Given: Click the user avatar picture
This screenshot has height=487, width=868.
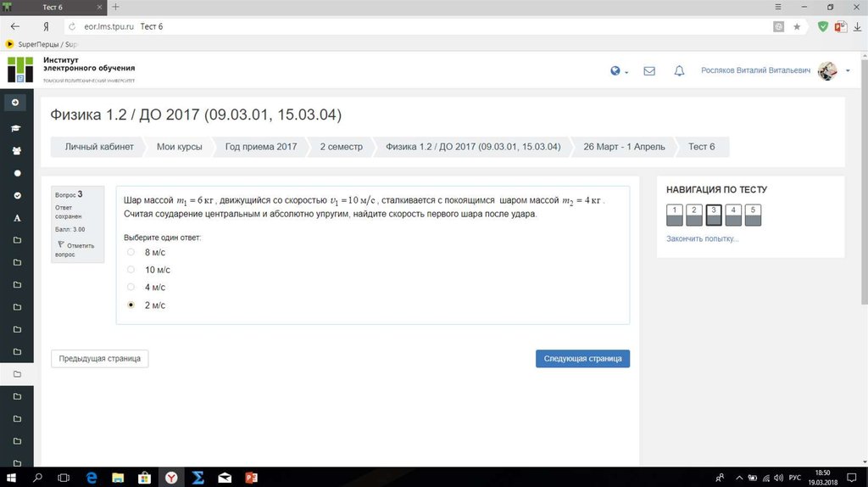Looking at the screenshot, I should [827, 71].
